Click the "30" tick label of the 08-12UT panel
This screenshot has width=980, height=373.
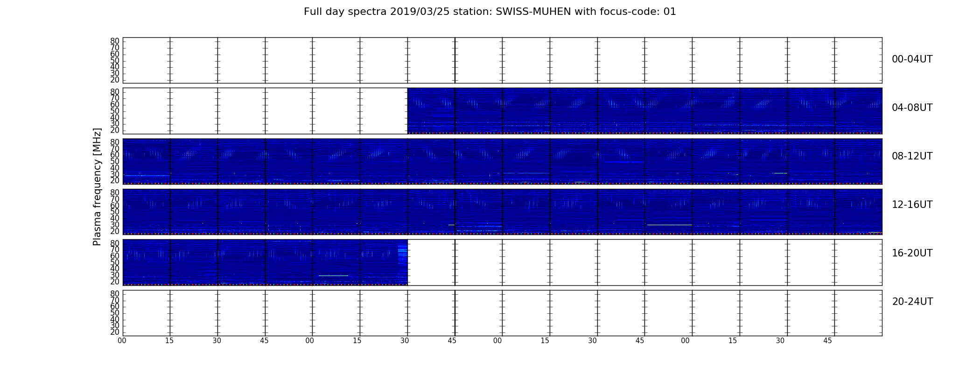coord(115,174)
